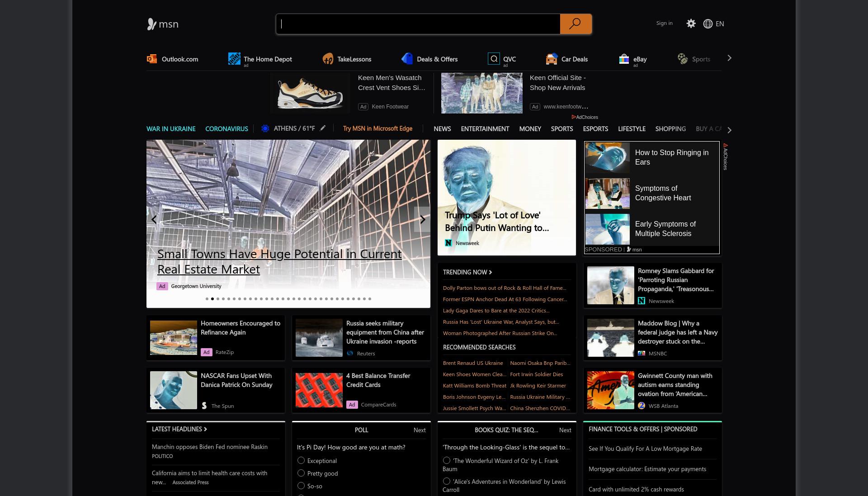Click The Spun source icon
This screenshot has width=868, height=496.
[x=204, y=406]
